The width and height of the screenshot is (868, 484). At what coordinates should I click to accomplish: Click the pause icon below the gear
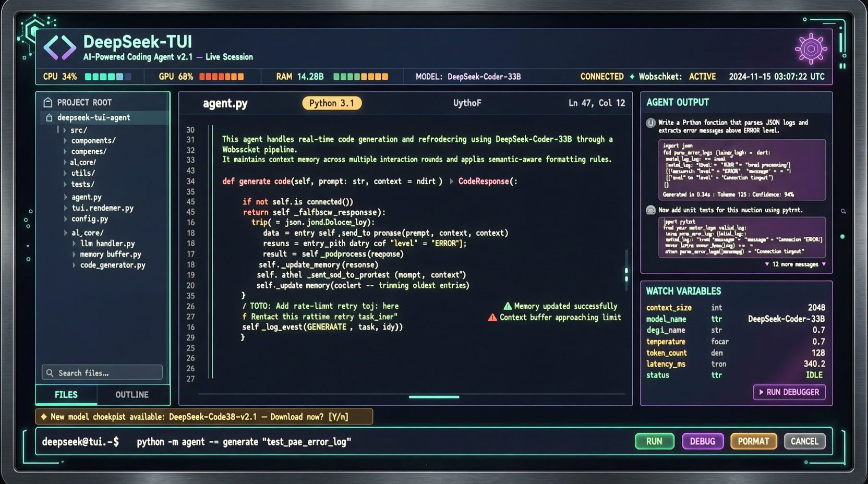pos(842,66)
